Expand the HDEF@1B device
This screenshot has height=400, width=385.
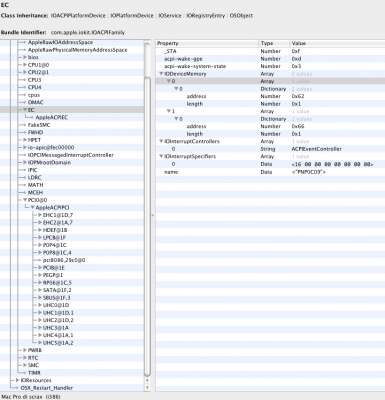coord(40,230)
